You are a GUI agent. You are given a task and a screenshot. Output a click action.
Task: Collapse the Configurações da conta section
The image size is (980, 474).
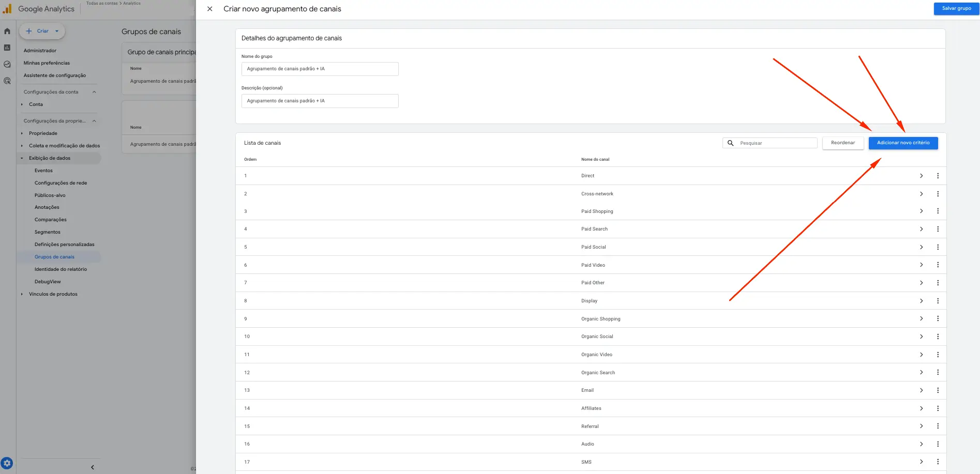pyautogui.click(x=94, y=92)
